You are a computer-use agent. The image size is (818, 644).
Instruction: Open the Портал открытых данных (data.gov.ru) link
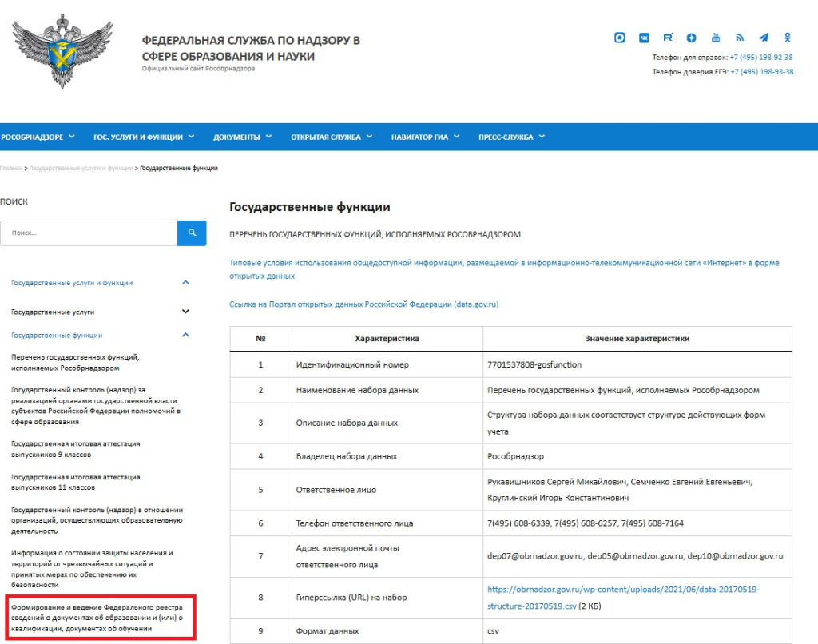(364, 304)
